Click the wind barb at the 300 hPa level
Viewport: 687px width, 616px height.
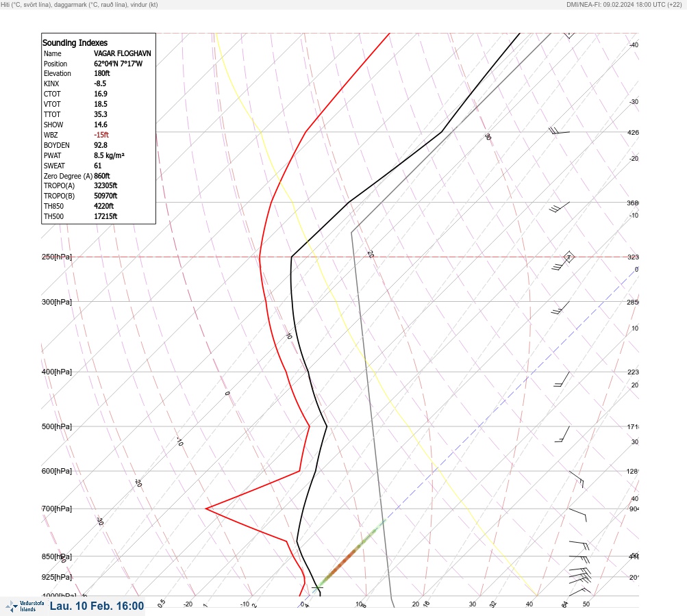point(560,308)
